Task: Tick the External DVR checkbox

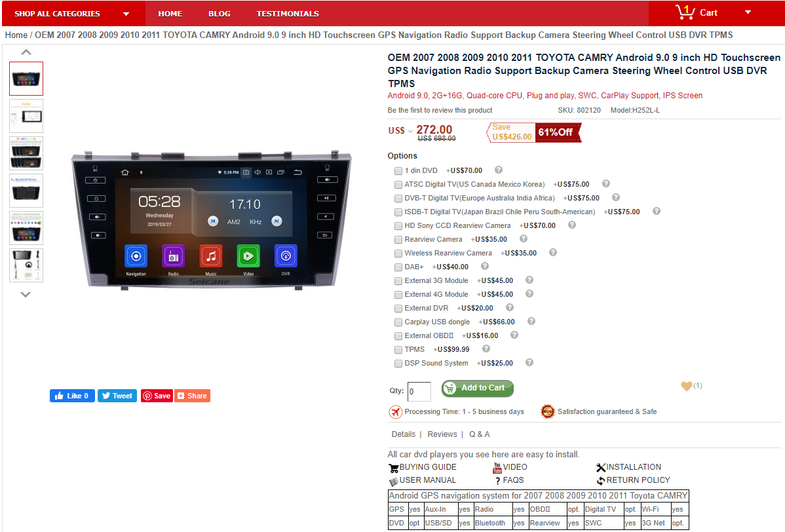Action: [x=398, y=309]
